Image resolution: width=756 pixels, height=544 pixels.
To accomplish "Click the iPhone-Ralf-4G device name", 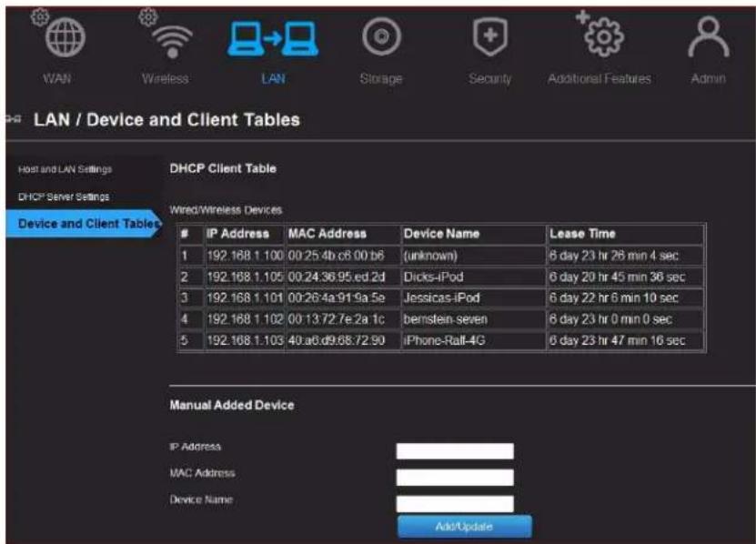I will coord(444,340).
